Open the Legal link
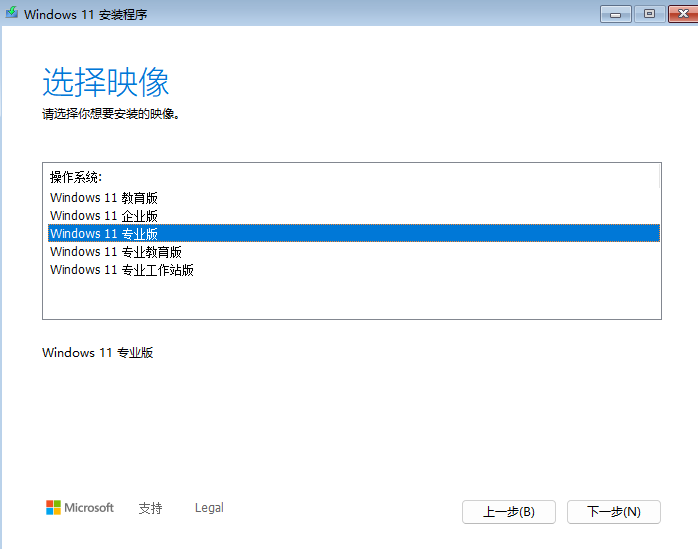 209,508
